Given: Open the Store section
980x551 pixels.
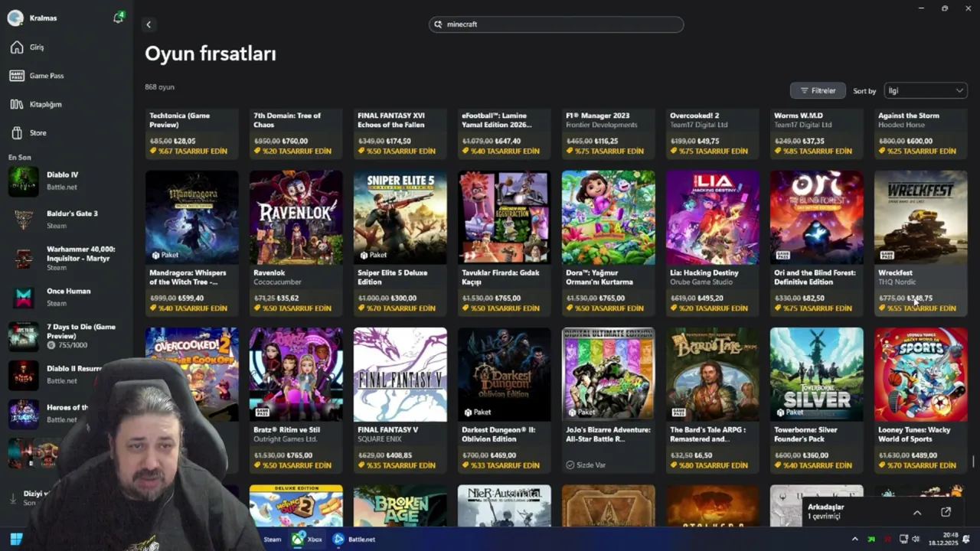Looking at the screenshot, I should point(38,133).
